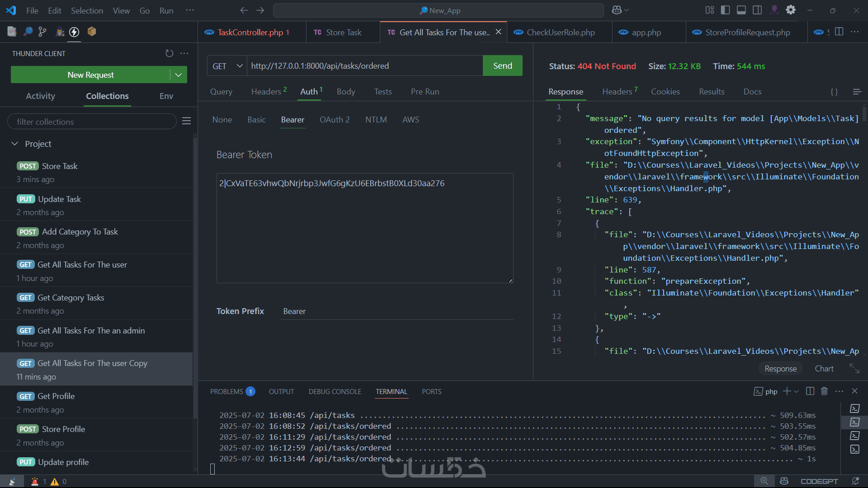The height and width of the screenshot is (488, 868).
Task: Expand the New Request dropdown arrow
Action: 179,75
